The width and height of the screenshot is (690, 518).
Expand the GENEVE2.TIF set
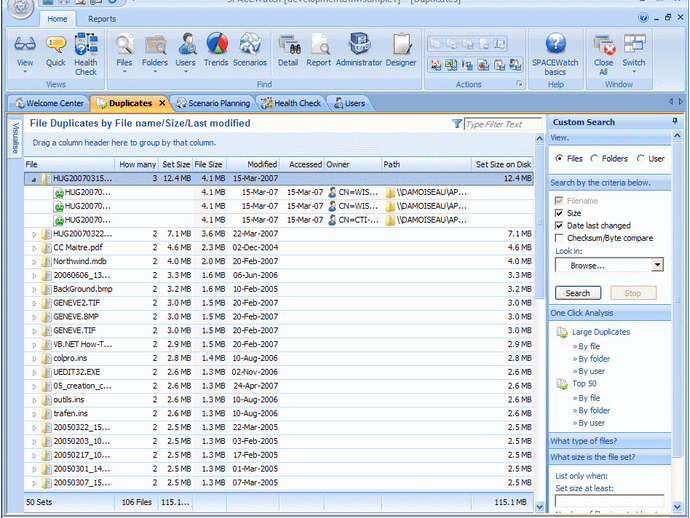(34, 303)
